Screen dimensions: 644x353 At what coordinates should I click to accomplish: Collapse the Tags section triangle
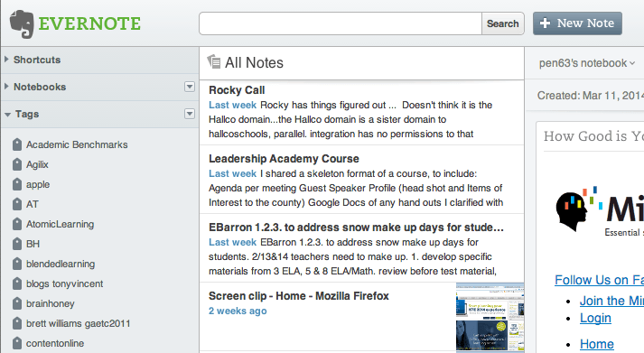7,115
